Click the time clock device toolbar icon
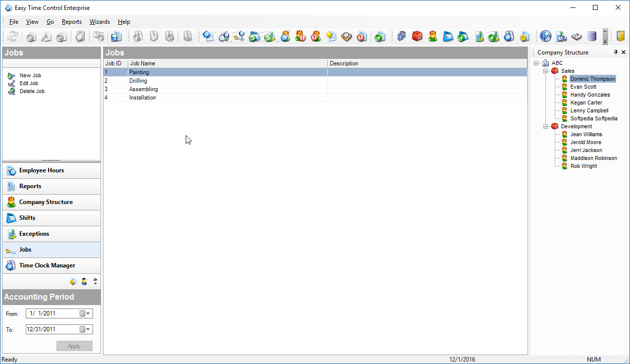This screenshot has width=630, height=364. pos(509,36)
